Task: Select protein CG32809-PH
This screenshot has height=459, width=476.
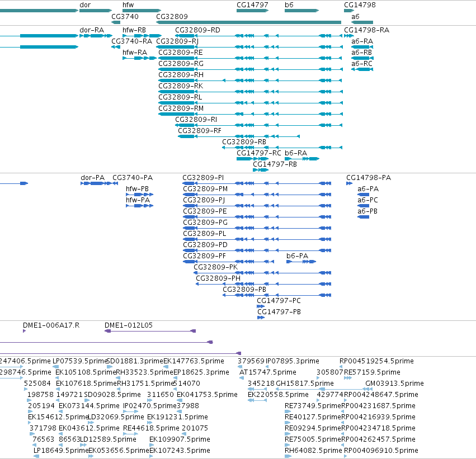Action: click(x=218, y=279)
